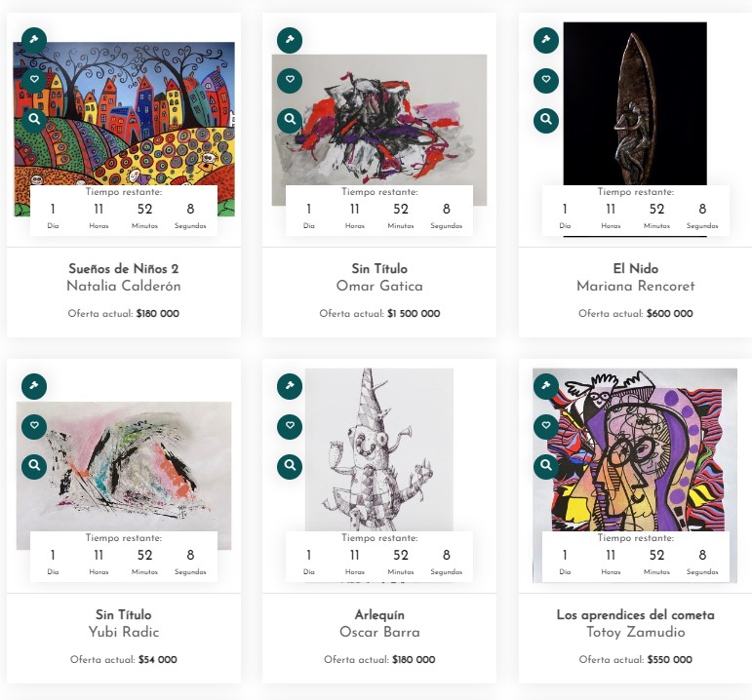The width and height of the screenshot is (752, 700).
Task: Click magnifier icon on Arlequín
Action: [x=290, y=466]
